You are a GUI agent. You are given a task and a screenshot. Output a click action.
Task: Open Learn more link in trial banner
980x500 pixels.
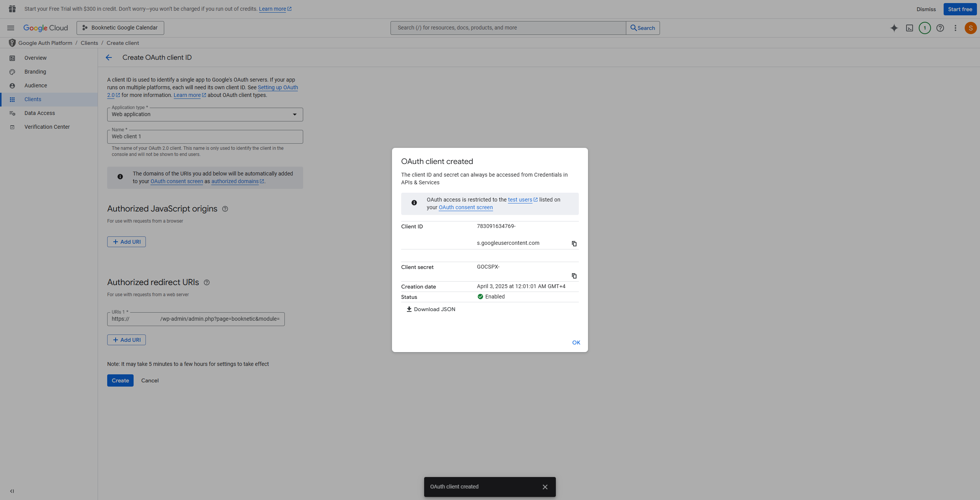point(275,9)
